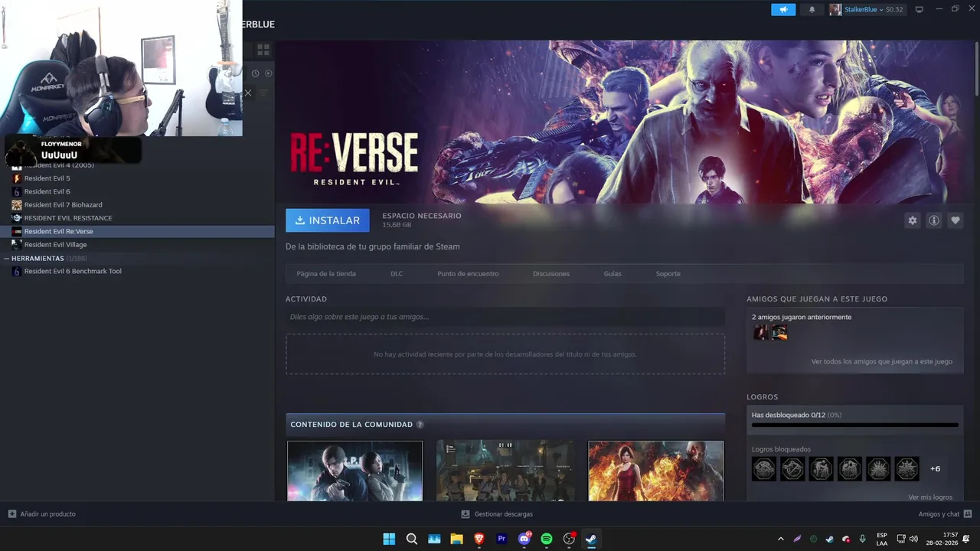The image size is (980, 551).
Task: Click the ESP LAA language indicator
Action: click(882, 539)
